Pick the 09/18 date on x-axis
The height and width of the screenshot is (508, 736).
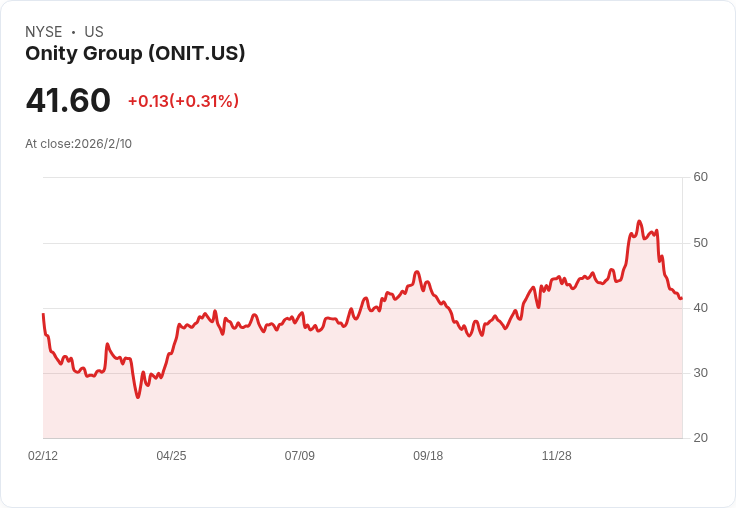[x=428, y=456]
